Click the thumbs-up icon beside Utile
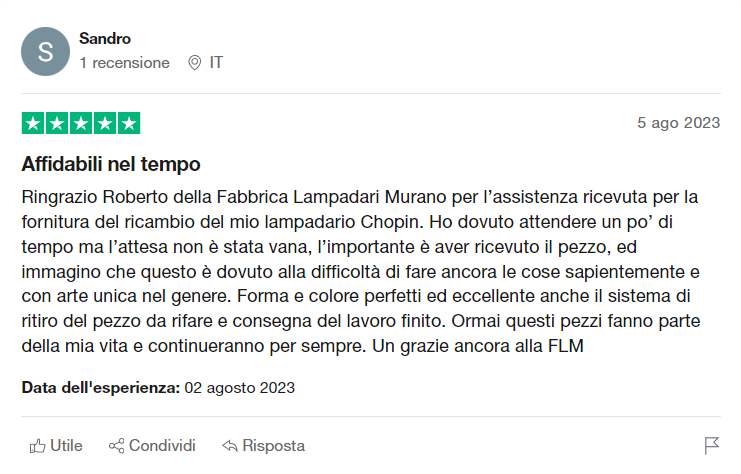 click(x=38, y=446)
